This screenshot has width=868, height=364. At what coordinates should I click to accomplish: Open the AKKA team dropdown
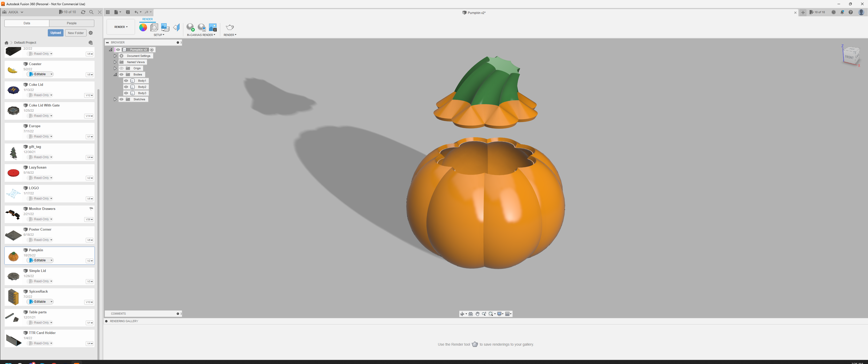(13, 12)
